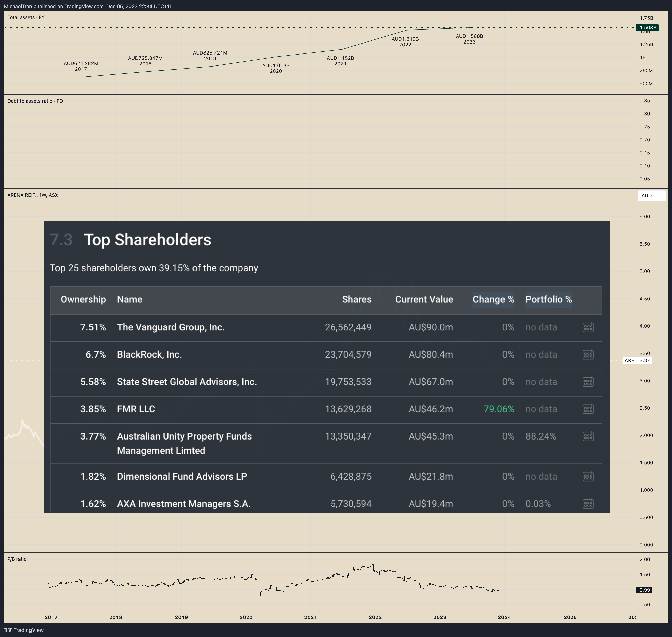The image size is (672, 637).
Task: Select FMR LLC shareholder name
Action: pyautogui.click(x=136, y=409)
